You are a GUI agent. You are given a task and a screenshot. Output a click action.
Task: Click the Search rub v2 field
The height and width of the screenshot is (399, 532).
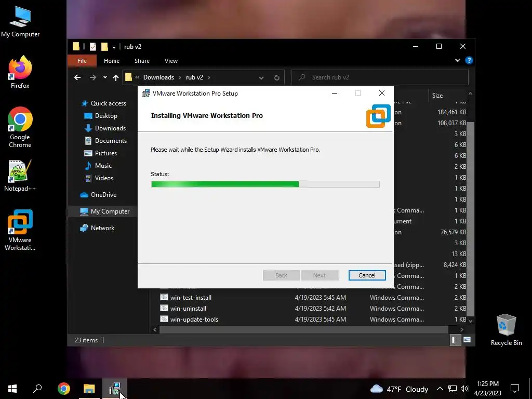(x=380, y=77)
